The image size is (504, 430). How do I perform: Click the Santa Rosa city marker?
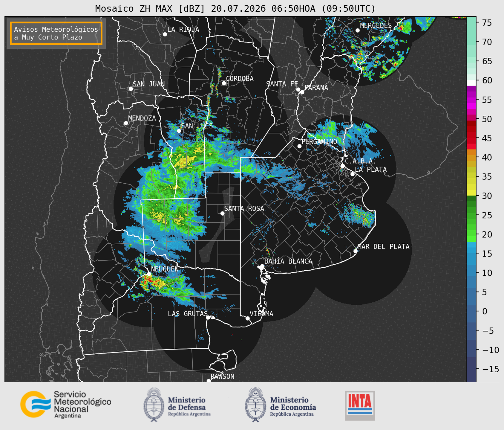coord(222,213)
